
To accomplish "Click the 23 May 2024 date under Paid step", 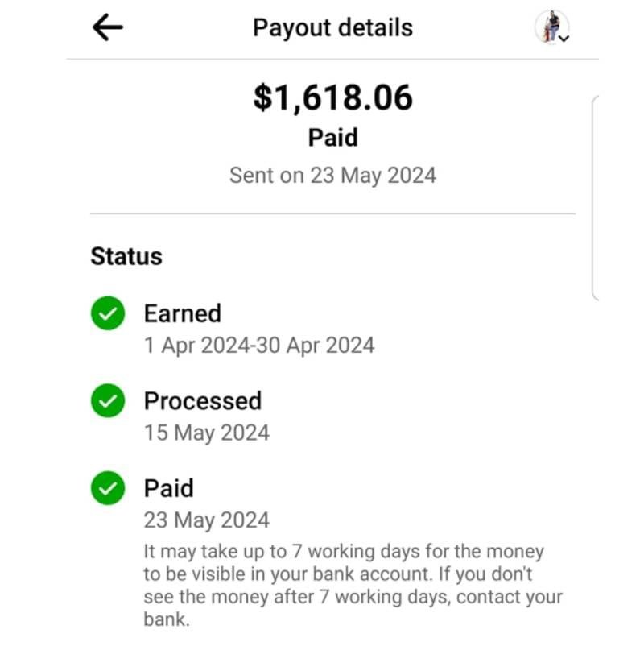I will click(x=207, y=520).
